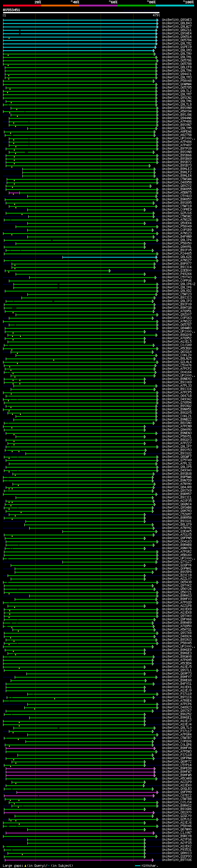Viewport: 197px width, 868px height.
Task: Select the UniRef100_B8LQT9 hit
Action: click(x=177, y=525)
